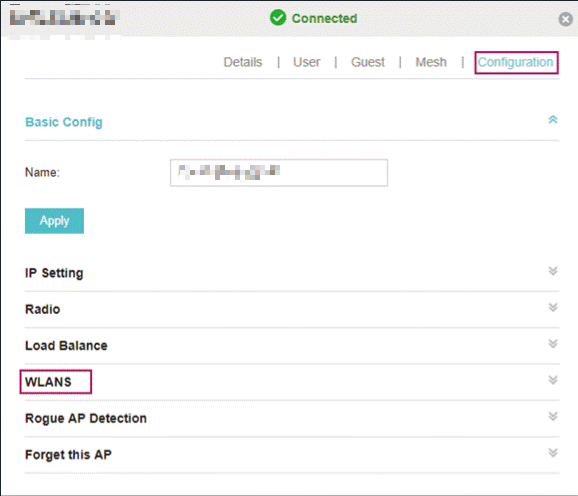Open the Rogue AP Detection label
Image resolution: width=578 pixels, height=496 pixels.
86,418
